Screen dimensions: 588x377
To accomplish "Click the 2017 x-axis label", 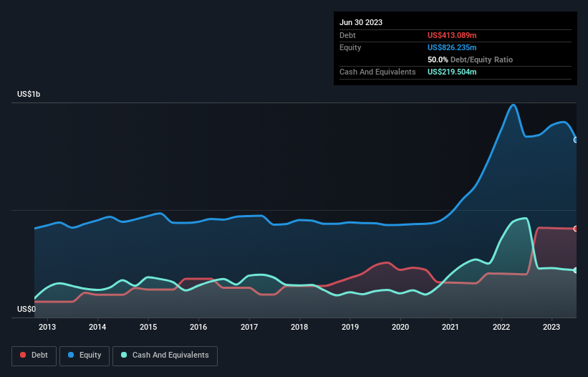I will tap(249, 327).
